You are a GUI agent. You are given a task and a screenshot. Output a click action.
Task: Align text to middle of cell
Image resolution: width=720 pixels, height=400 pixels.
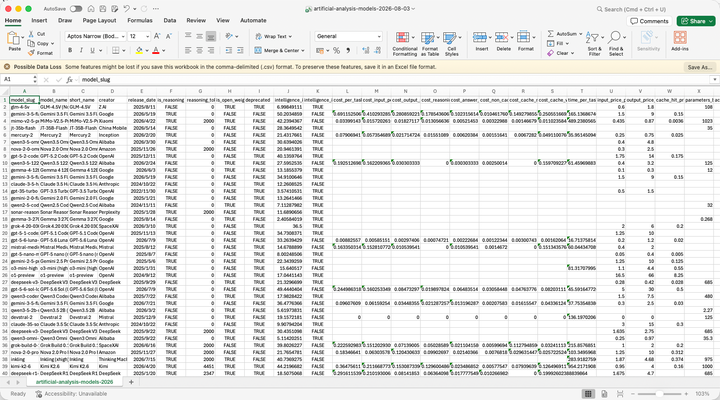[199, 36]
